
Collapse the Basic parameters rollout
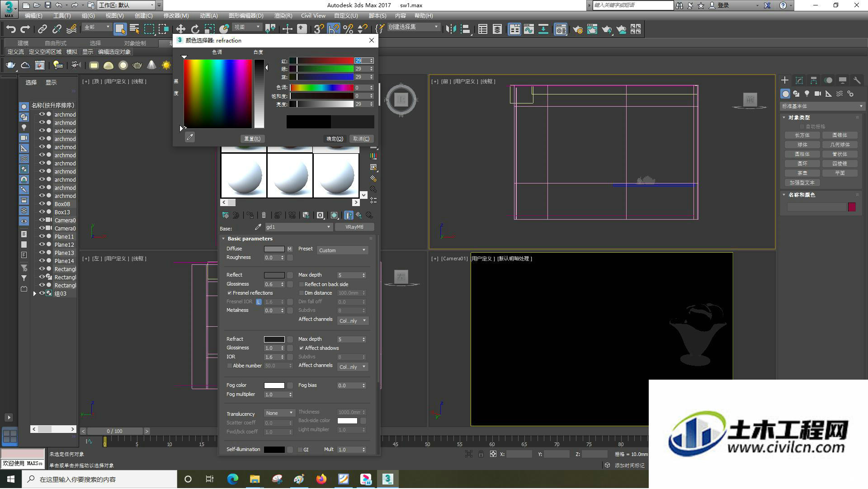click(x=223, y=239)
